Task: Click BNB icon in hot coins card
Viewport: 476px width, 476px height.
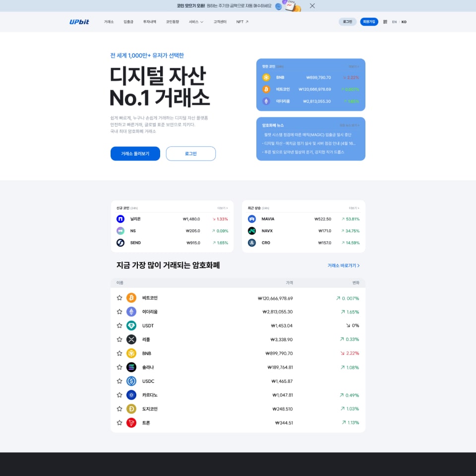Action: coord(266,77)
